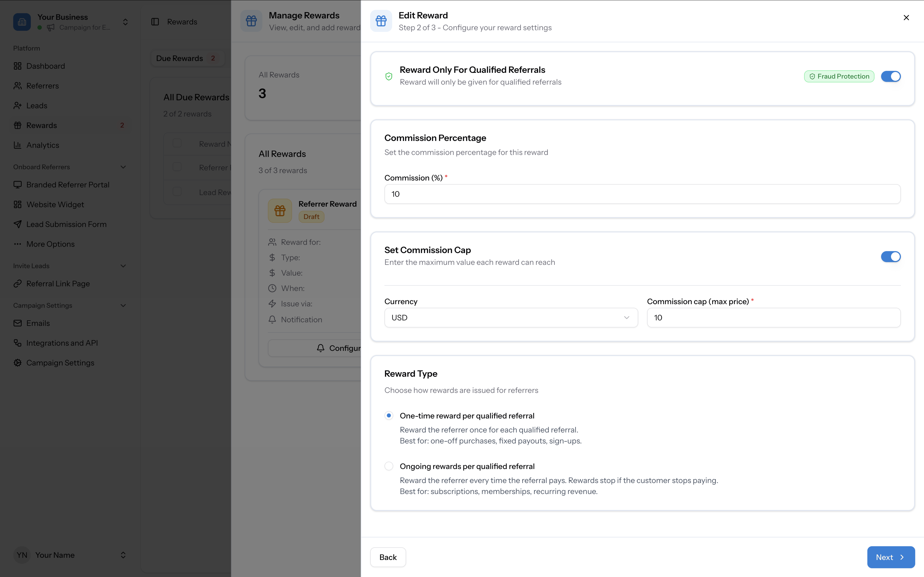Viewport: 924px width, 577px height.
Task: Open the Lead Submission Form
Action: 67,224
